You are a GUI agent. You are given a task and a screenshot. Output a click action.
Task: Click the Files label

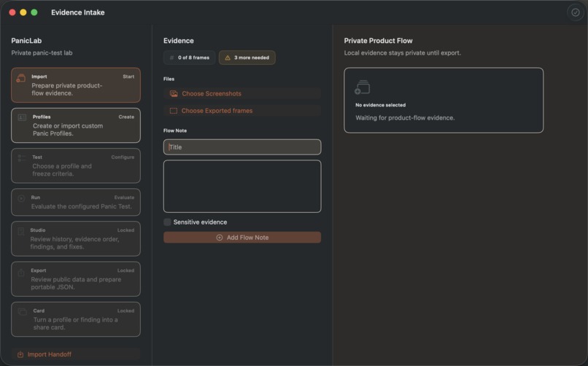coord(169,79)
